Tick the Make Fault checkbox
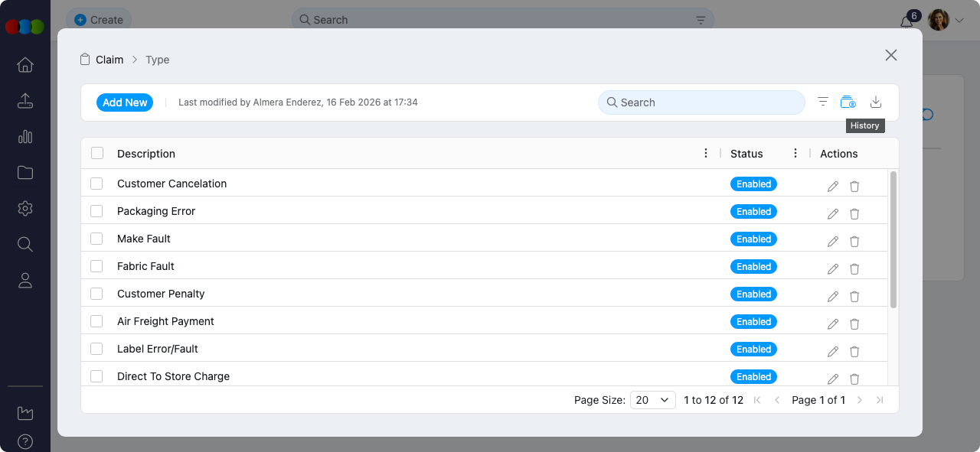Viewport: 980px width, 452px height. point(96,239)
